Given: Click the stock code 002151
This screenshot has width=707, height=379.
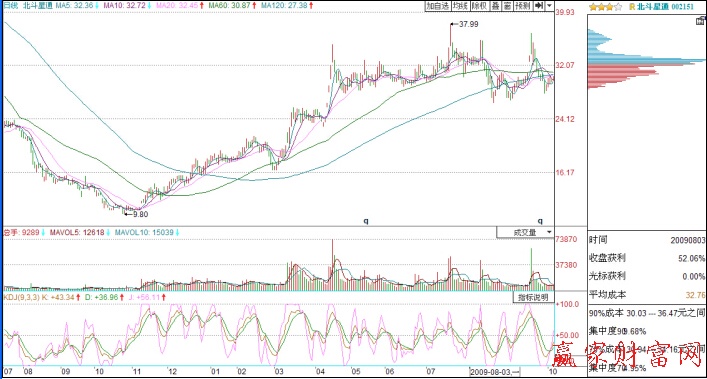Looking at the screenshot, I should [683, 7].
